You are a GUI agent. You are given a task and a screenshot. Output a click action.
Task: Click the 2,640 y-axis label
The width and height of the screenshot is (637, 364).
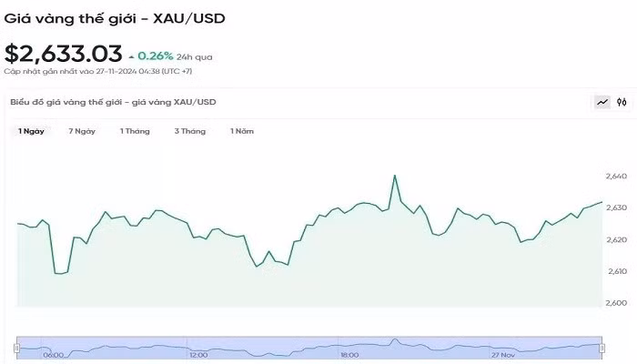(616, 176)
